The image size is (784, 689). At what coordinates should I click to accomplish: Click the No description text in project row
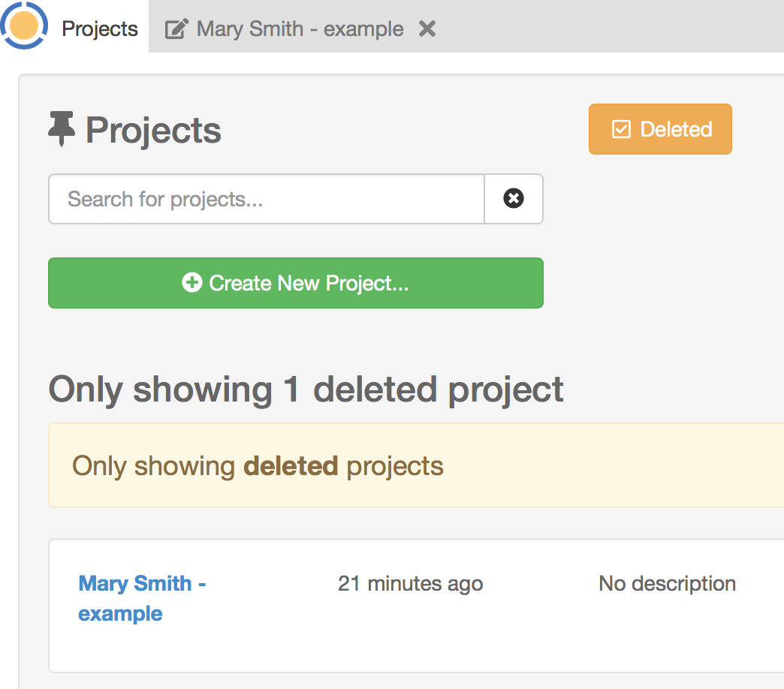[x=667, y=583]
